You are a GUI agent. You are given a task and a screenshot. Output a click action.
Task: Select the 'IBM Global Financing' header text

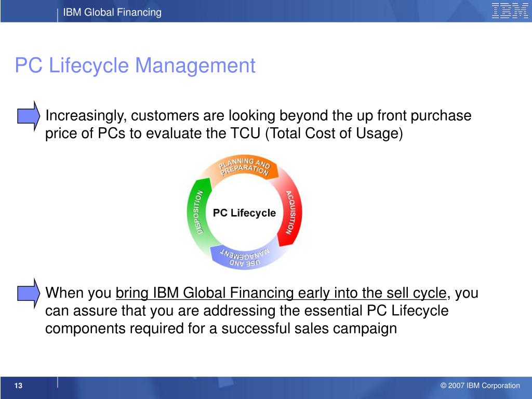pos(112,12)
